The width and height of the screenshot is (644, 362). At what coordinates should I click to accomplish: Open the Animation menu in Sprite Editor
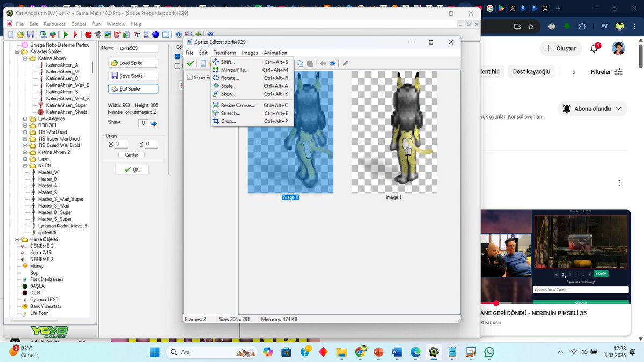275,53
